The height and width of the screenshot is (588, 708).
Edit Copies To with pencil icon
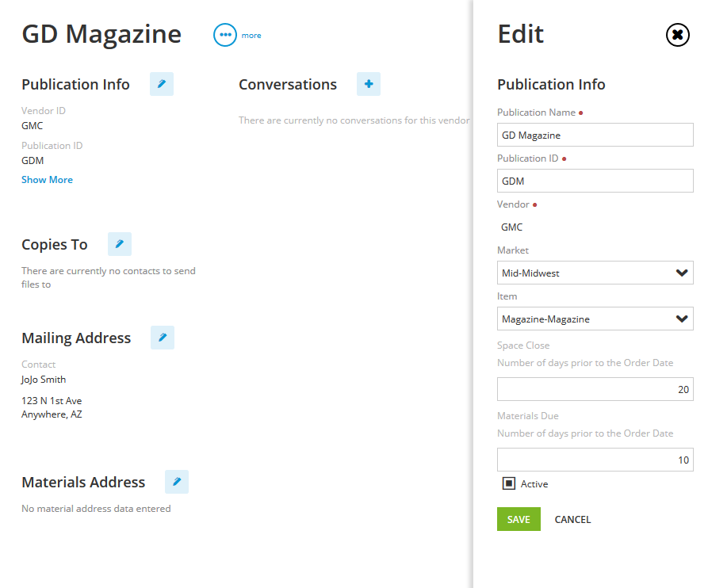(120, 244)
